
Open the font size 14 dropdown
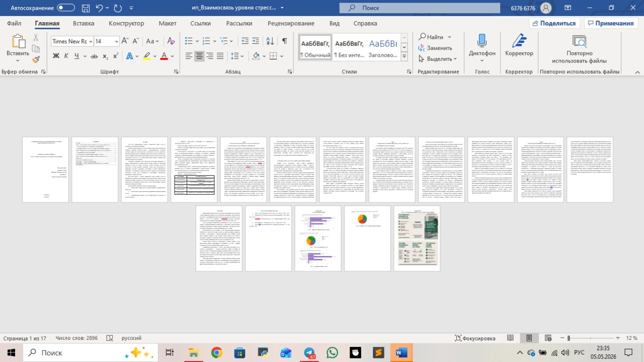point(116,41)
